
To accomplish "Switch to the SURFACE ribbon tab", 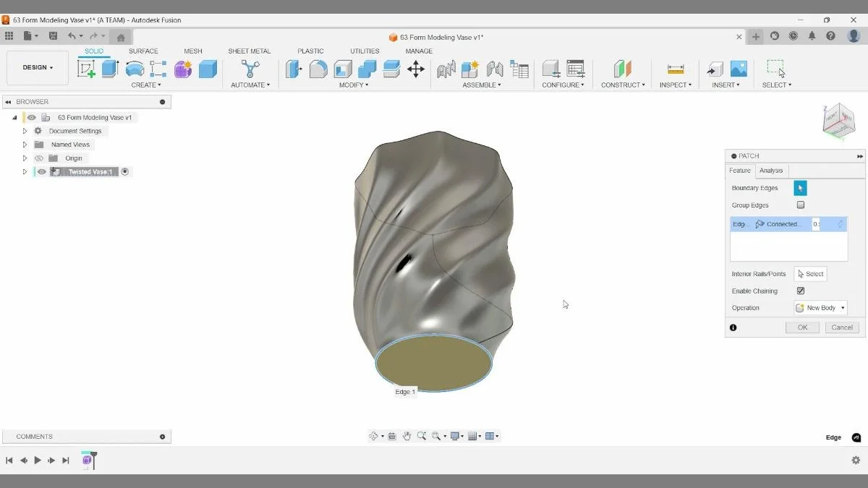I will coord(143,51).
